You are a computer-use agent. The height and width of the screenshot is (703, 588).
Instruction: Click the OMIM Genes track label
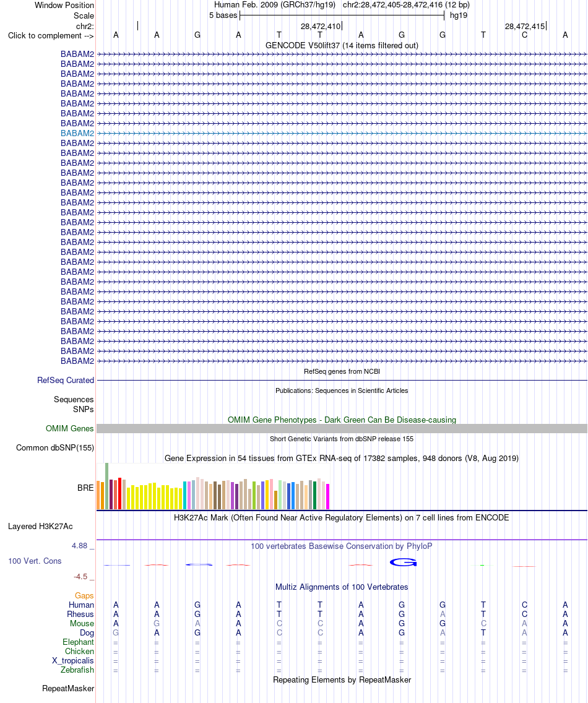(69, 429)
